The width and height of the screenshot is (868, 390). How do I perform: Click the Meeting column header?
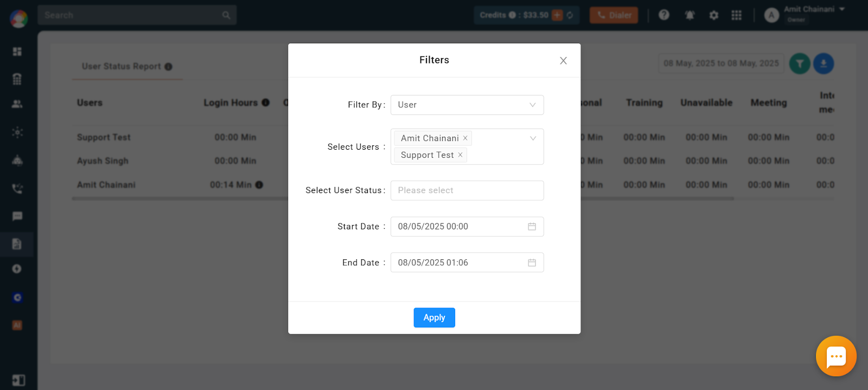point(768,103)
